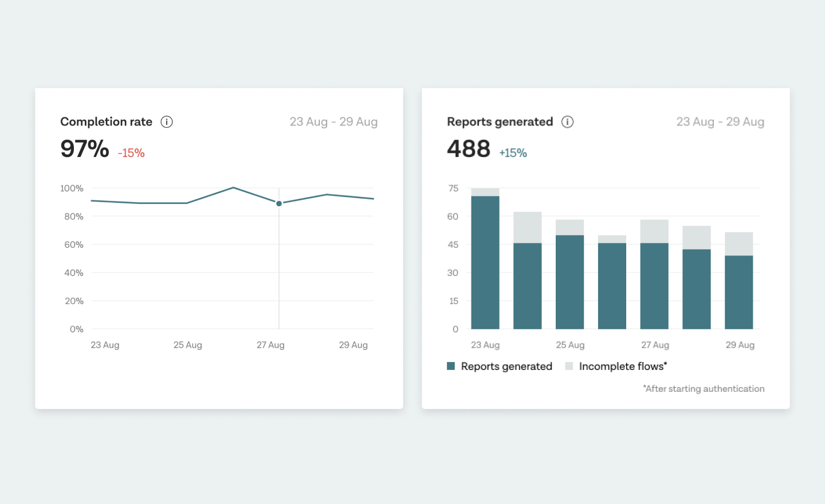Select the Completion rate card title

pos(106,121)
